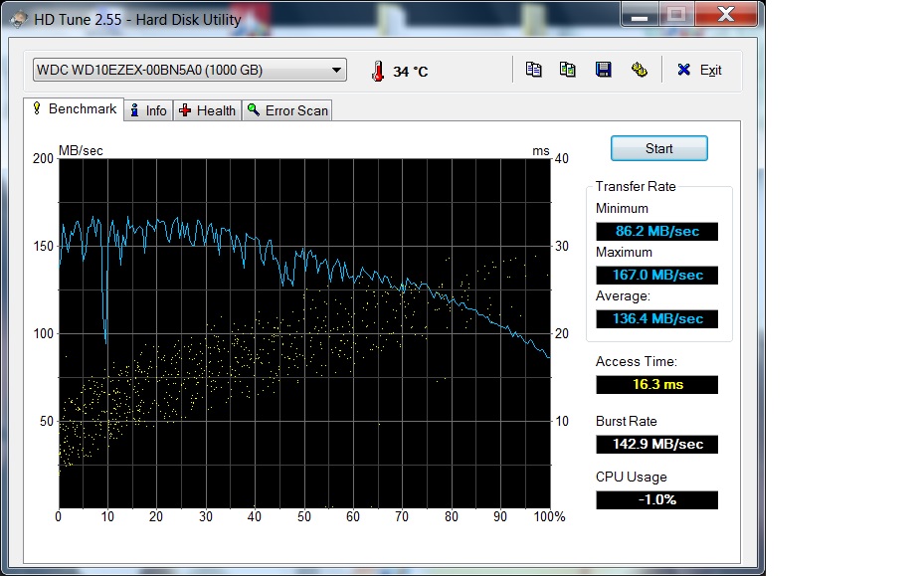Open the Error Scan tab

point(287,110)
